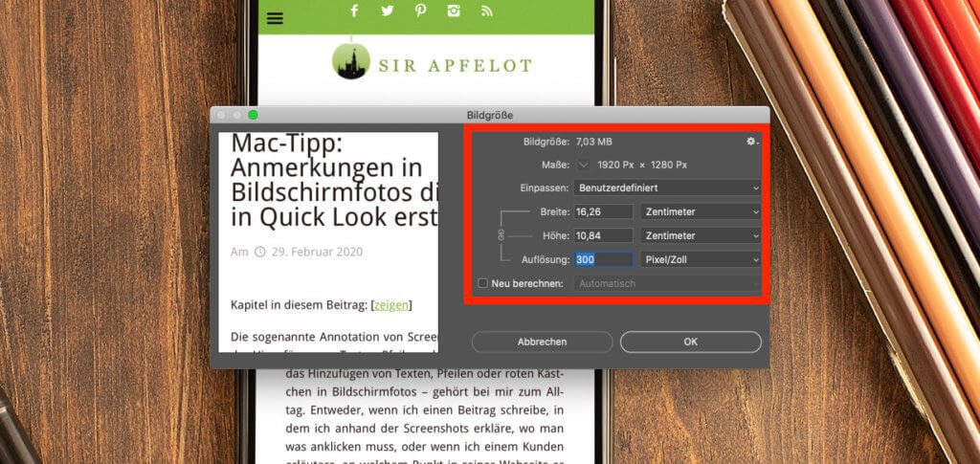The image size is (980, 464).
Task: Open the Pixel/Zoll resolution unit dropdown
Action: [701, 259]
